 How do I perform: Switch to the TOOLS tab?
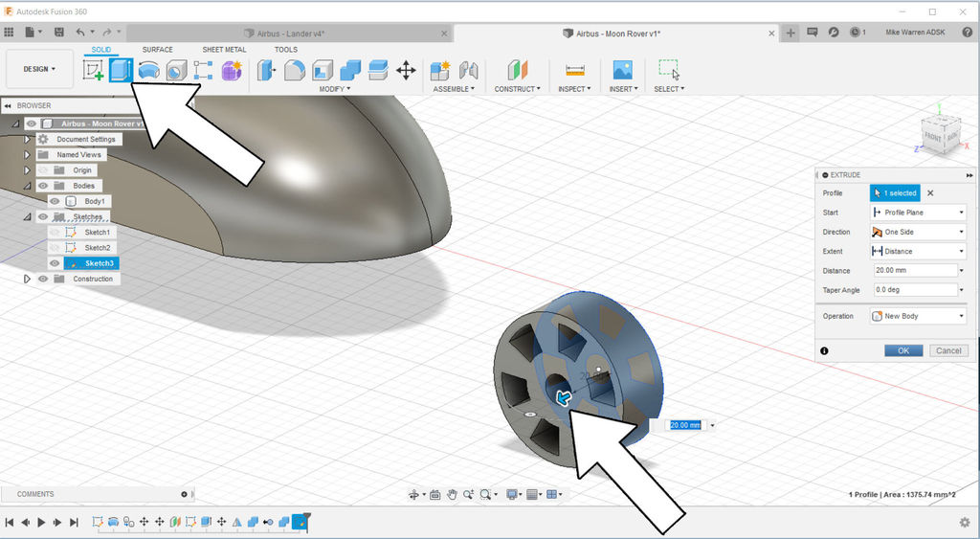285,50
